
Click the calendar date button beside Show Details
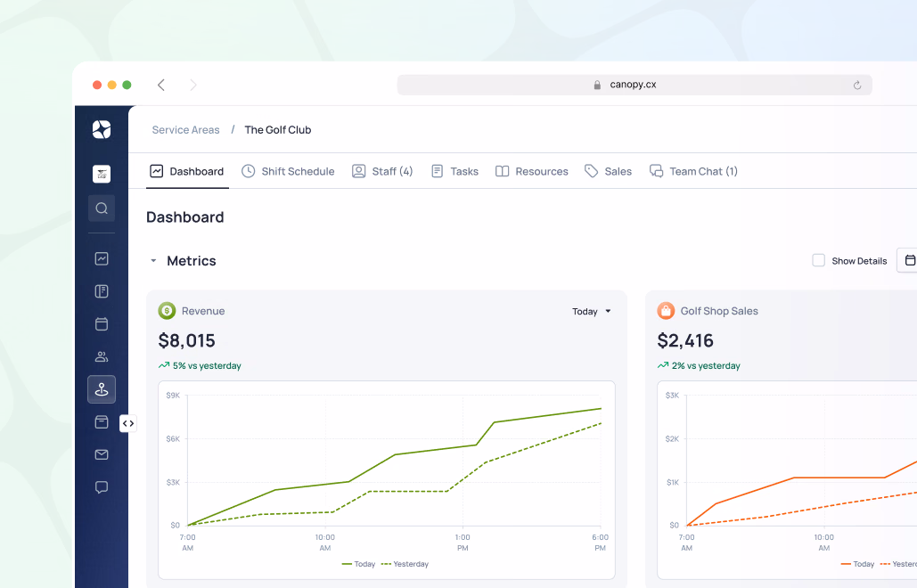908,260
